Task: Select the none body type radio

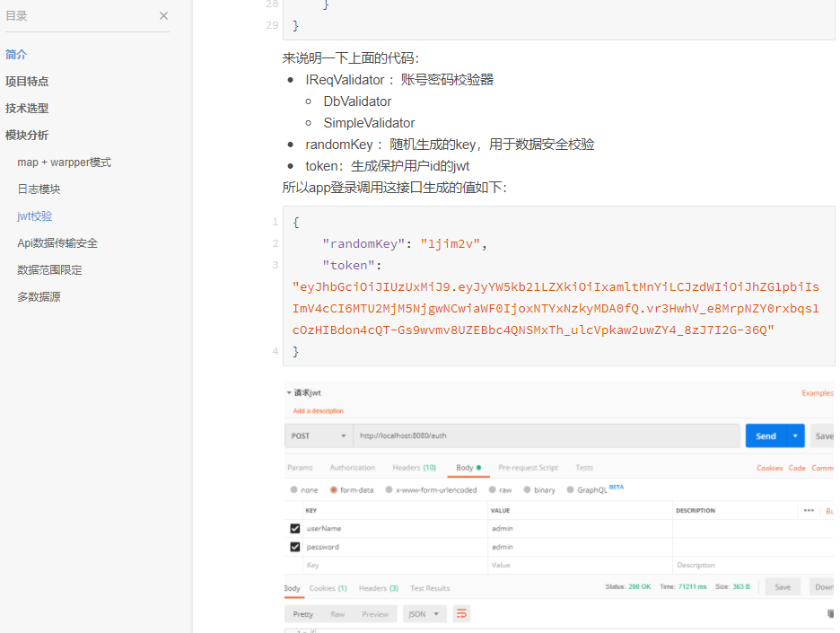Action: [x=294, y=490]
